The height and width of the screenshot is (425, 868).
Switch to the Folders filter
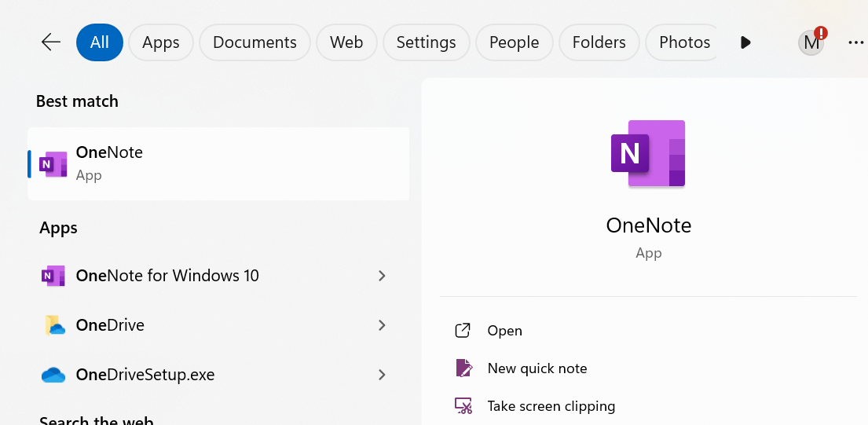click(599, 42)
